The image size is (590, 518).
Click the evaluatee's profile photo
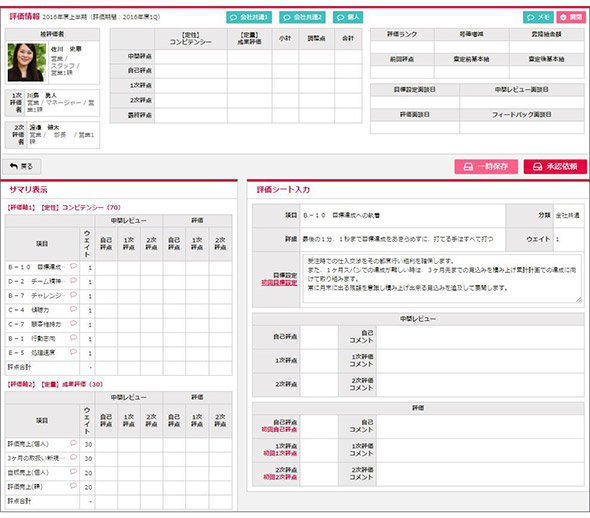tap(27, 62)
